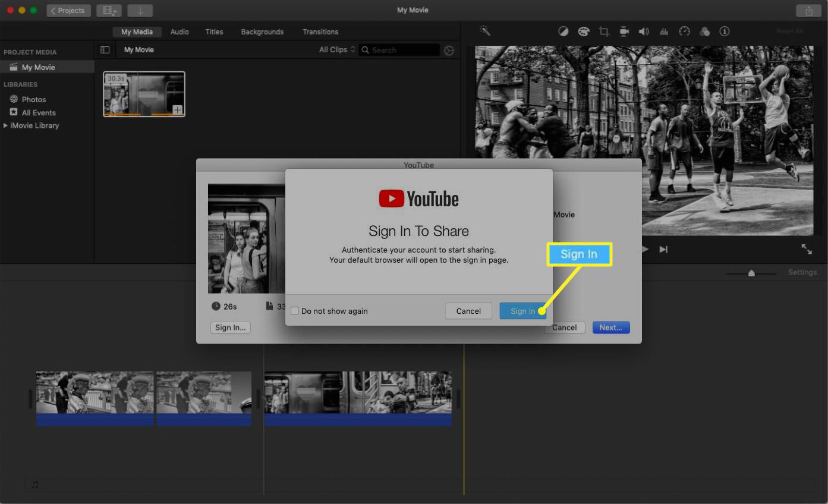Click Sign In... in YouTube share sheet
The image size is (828, 504).
click(230, 327)
